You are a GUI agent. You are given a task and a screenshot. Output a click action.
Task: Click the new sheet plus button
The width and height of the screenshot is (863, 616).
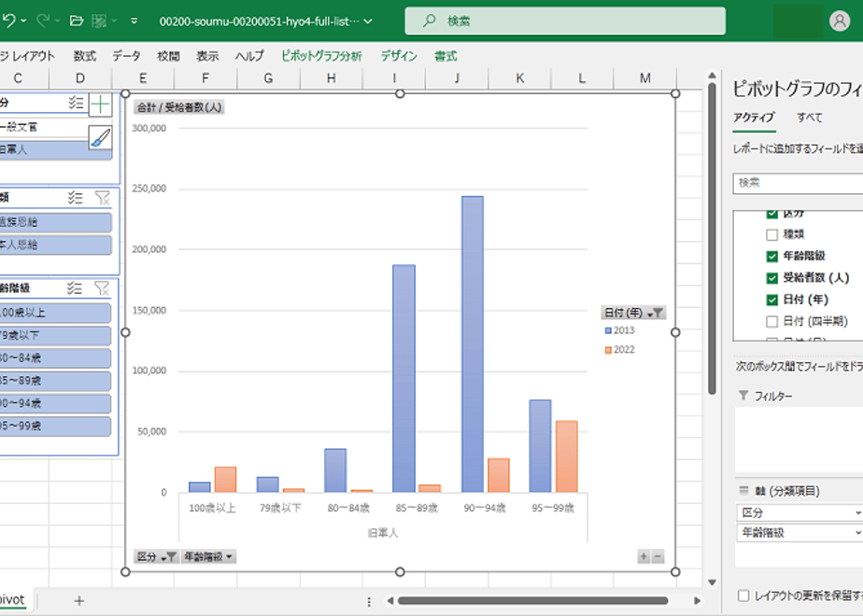(79, 601)
